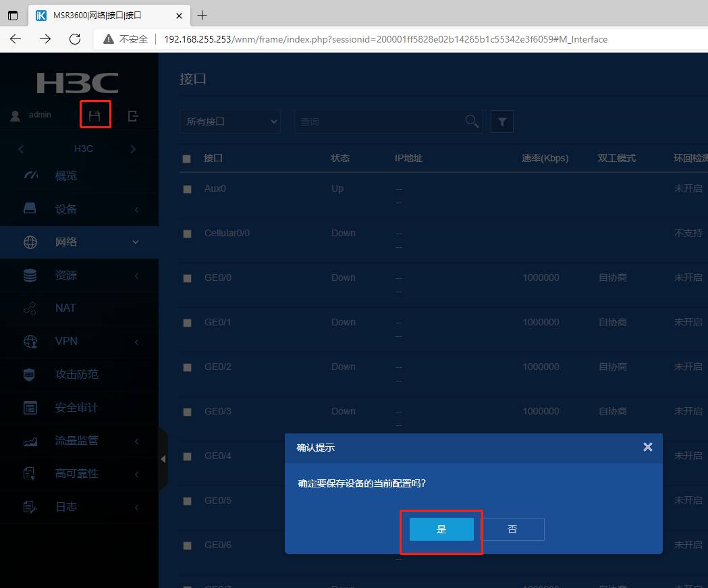708x588 pixels.
Task: Check the GE0/6 row checkbox
Action: 187,545
